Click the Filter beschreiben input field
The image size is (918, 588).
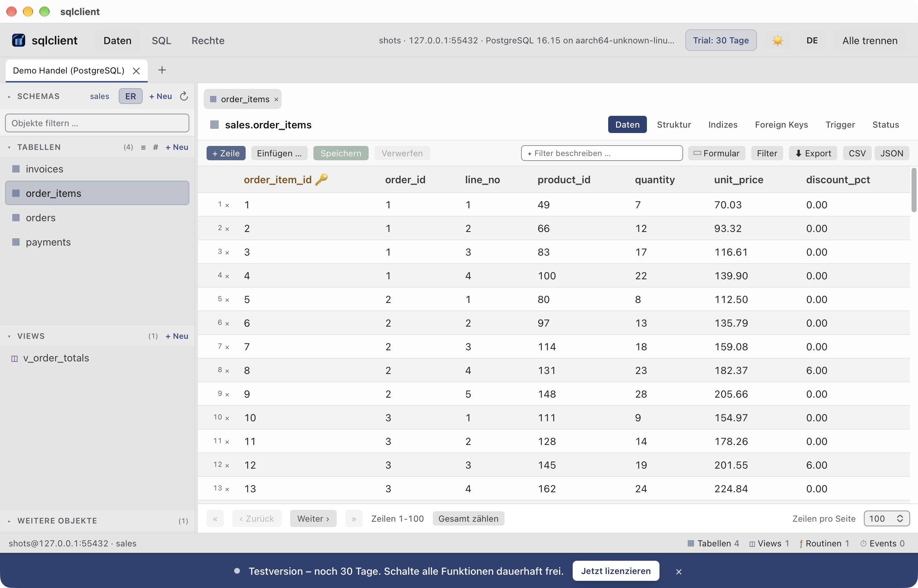coord(602,153)
